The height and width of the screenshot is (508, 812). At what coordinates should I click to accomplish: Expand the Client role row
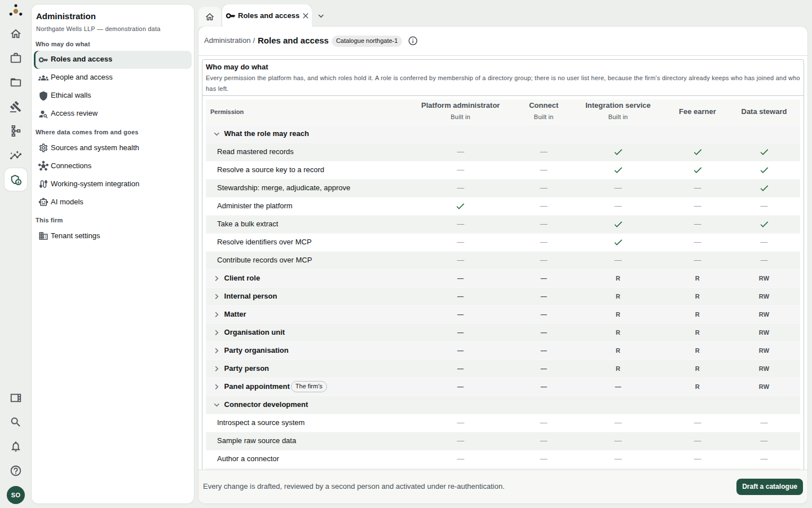217,278
